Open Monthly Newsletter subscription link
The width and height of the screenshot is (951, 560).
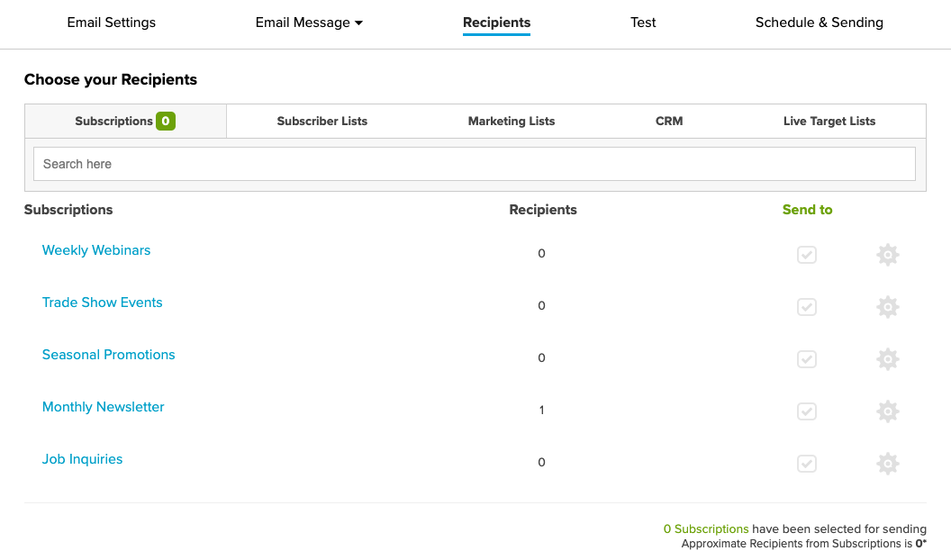point(103,407)
